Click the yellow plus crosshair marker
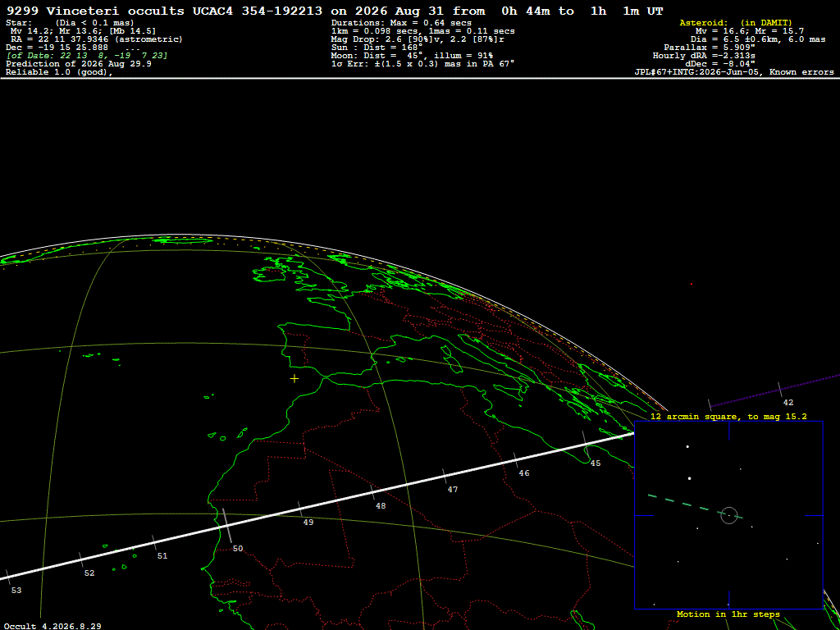Screen dimensions: 840x630 [x=294, y=379]
